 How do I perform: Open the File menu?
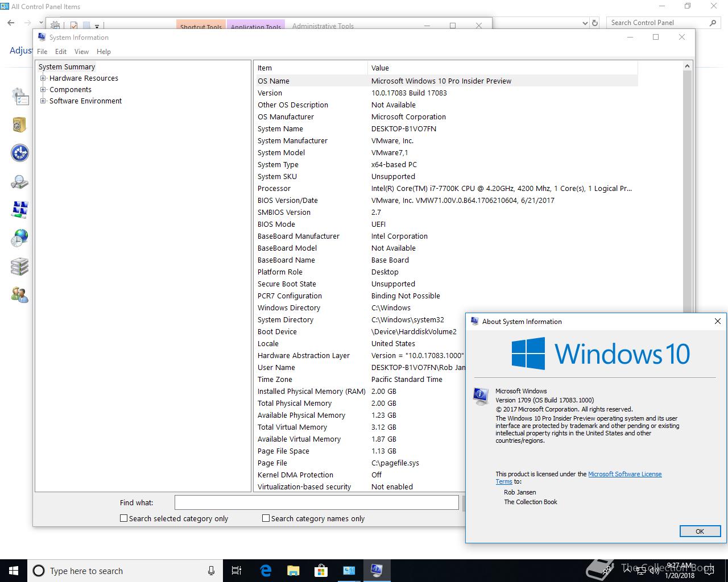42,51
